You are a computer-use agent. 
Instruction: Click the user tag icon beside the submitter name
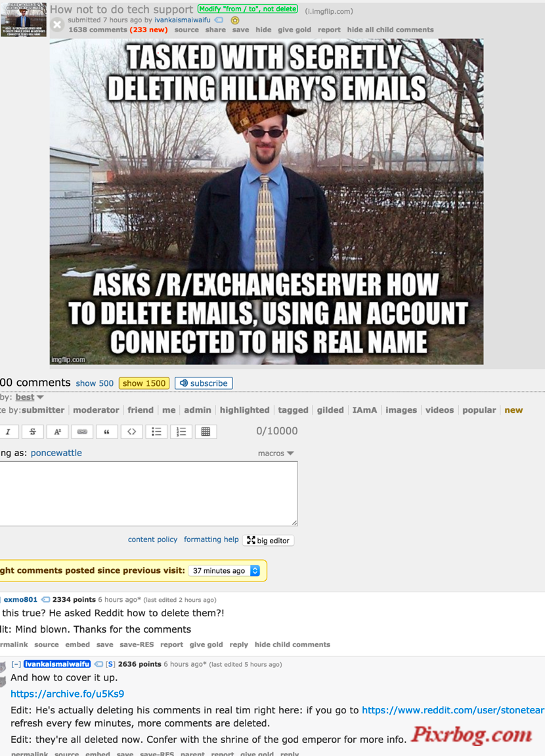[x=219, y=20]
